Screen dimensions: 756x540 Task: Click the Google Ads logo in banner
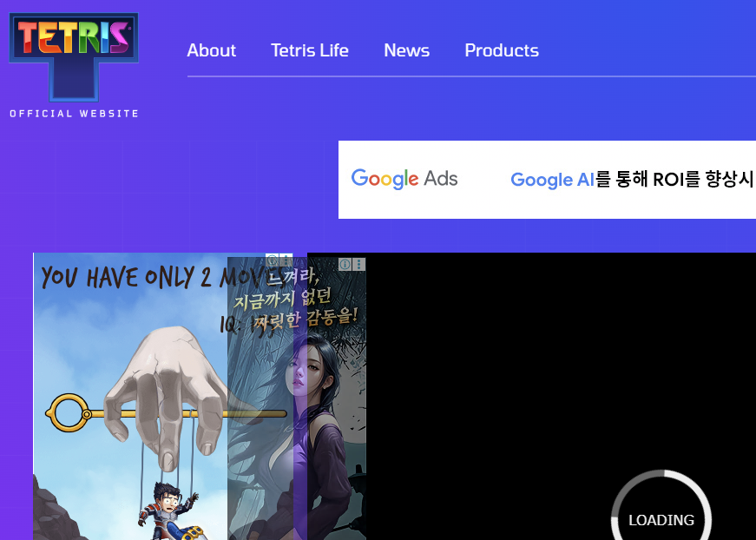click(404, 179)
